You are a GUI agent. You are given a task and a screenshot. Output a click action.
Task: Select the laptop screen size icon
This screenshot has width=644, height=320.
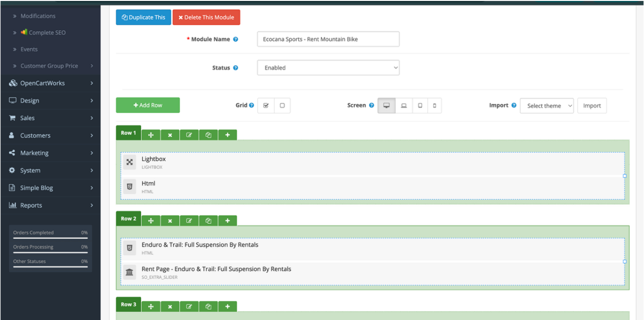point(404,106)
